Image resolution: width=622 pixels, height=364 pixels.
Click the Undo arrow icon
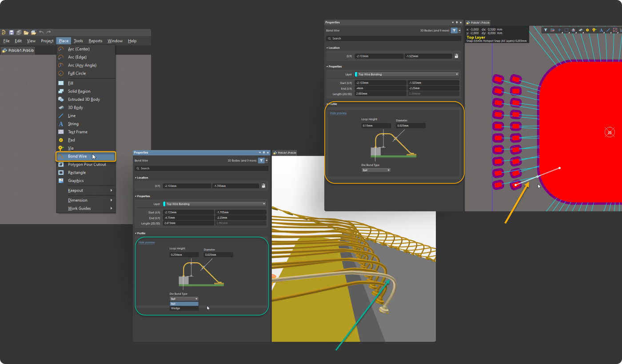tap(40, 32)
